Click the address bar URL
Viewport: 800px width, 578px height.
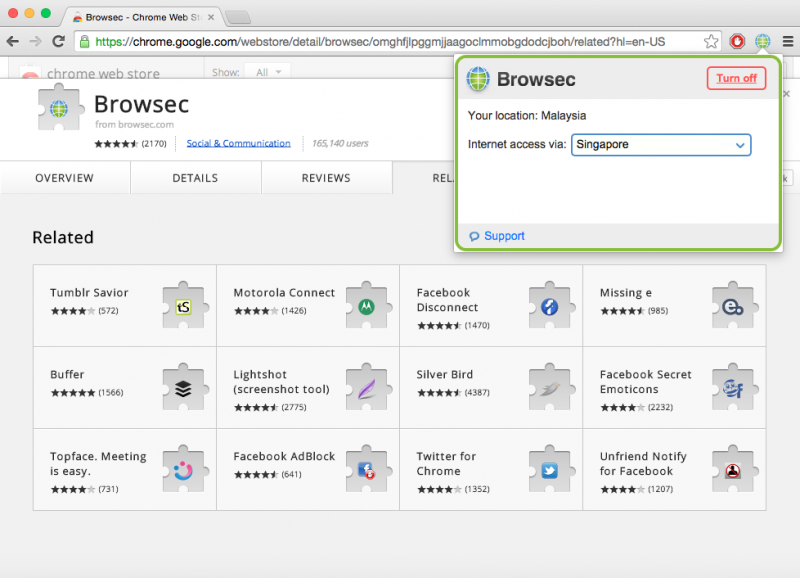pos(380,42)
